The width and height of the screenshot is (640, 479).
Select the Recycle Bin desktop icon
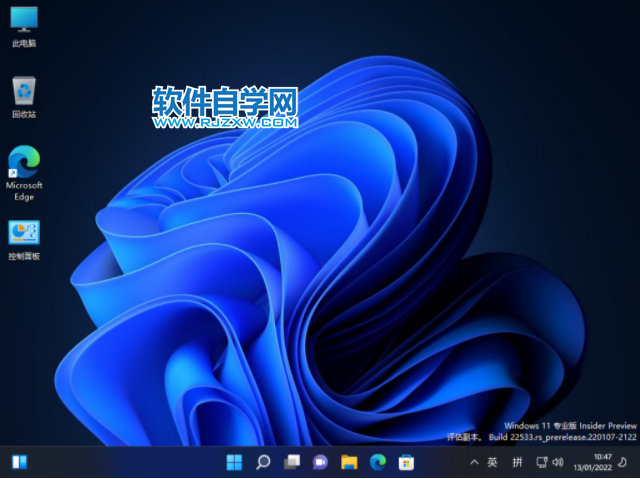24,98
